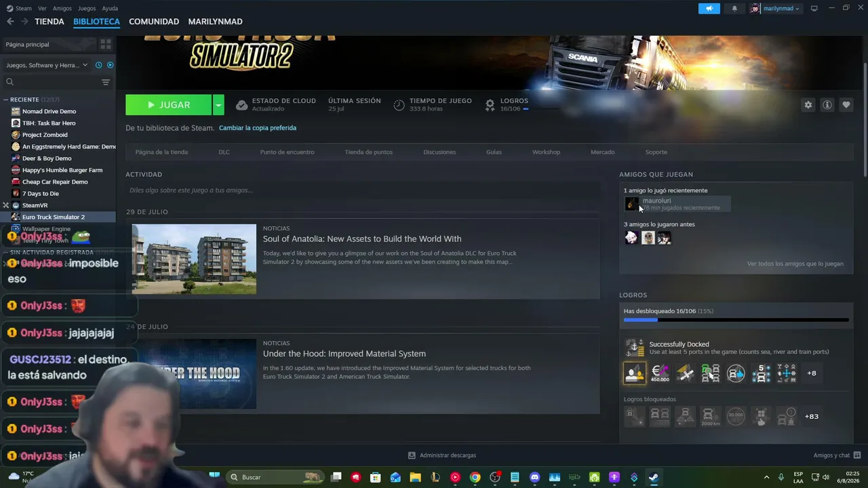Open the 450.000 euro achievement icon
This screenshot has width=868, height=488.
coord(660,373)
